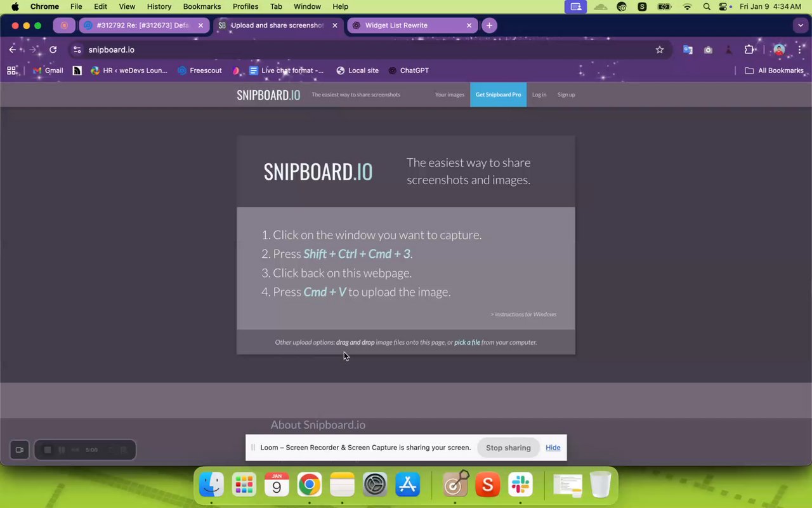Click the pinned tab with red icon
The image size is (812, 508).
(64, 25)
